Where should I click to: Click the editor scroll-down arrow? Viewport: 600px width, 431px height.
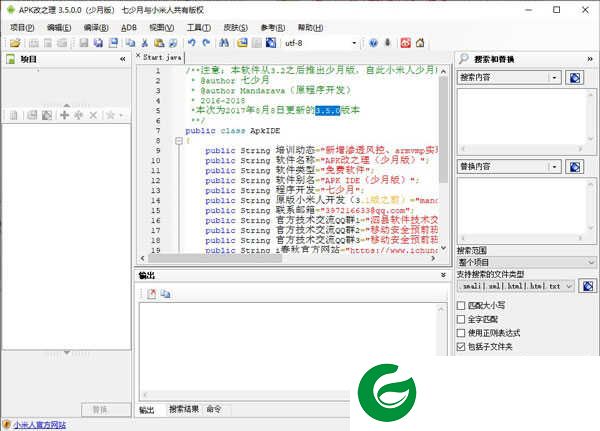pyautogui.click(x=443, y=248)
